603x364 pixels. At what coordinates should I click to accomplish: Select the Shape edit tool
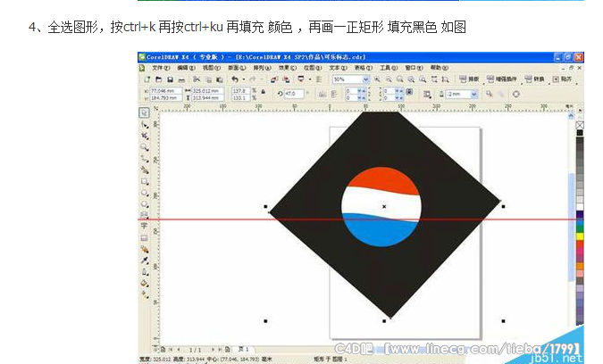[x=145, y=124]
